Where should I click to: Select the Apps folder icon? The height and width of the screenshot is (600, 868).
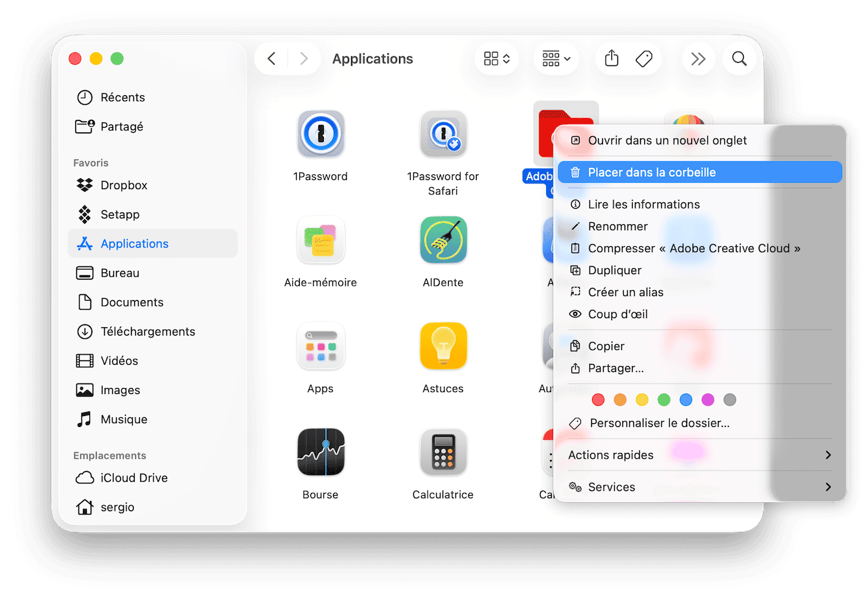coord(321,347)
